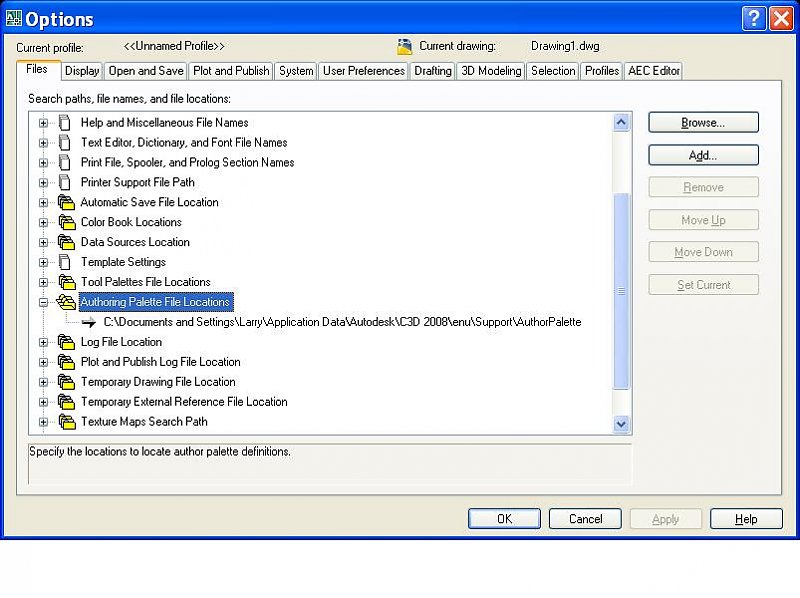Expand the Printer Support File Path node
Screen dimensions: 800x598
[x=43, y=183]
